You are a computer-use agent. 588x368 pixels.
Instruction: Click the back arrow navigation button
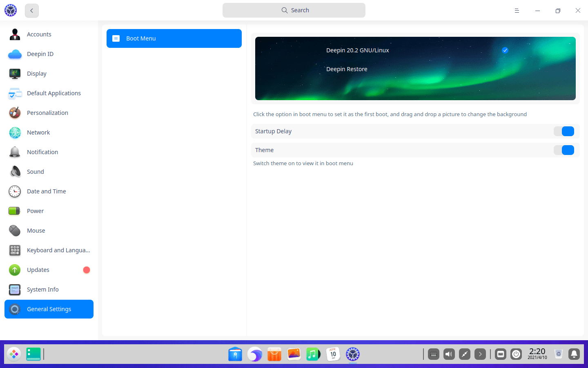(31, 10)
